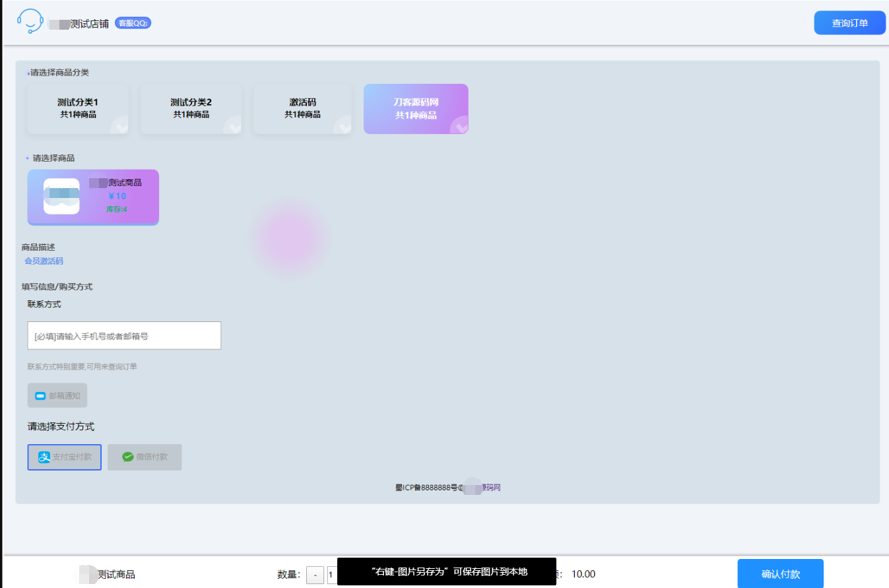Click the product image thumbnail
This screenshot has width=889, height=588.
click(x=61, y=196)
